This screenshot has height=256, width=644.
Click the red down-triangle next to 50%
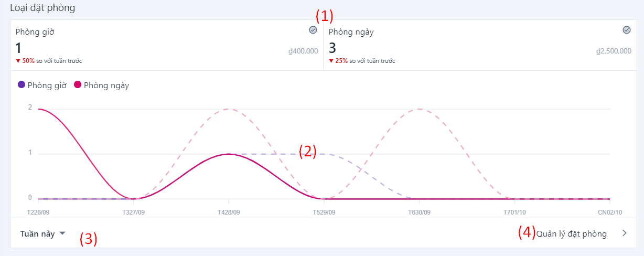click(x=18, y=61)
